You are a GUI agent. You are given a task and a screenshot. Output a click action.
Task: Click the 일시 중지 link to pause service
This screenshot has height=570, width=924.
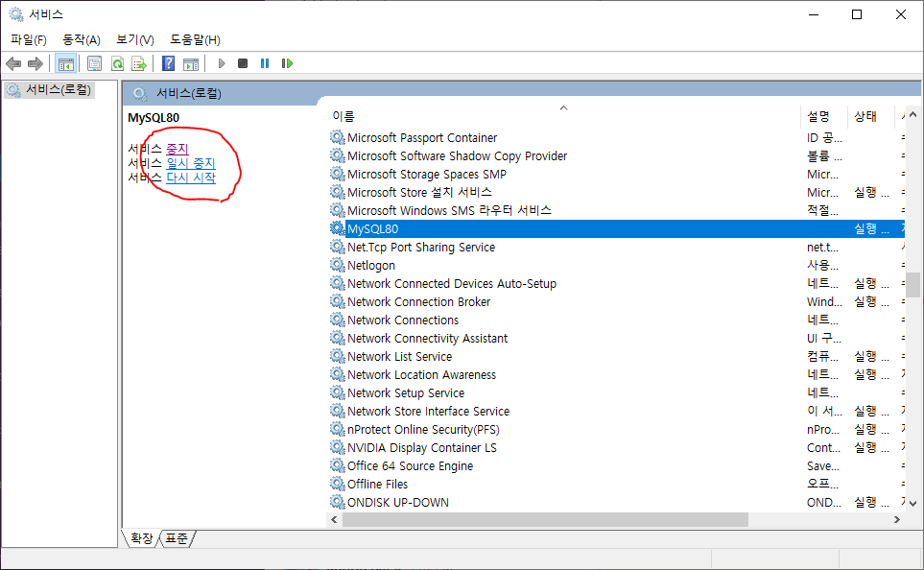pyautogui.click(x=191, y=163)
